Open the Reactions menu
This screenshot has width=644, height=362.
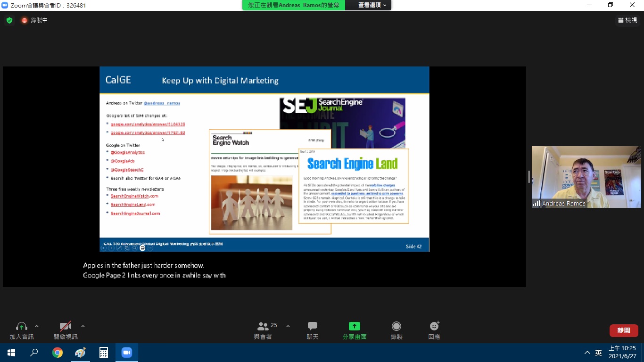(434, 327)
